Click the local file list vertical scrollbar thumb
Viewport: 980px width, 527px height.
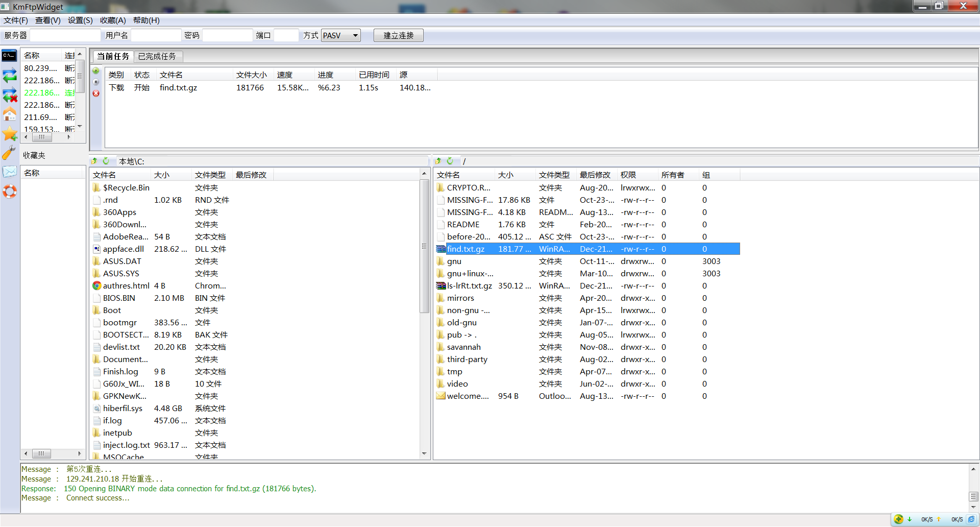coord(424,246)
